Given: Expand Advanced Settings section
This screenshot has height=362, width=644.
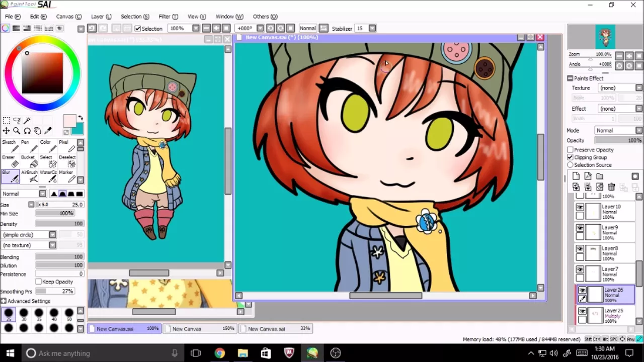Looking at the screenshot, I should [4, 301].
